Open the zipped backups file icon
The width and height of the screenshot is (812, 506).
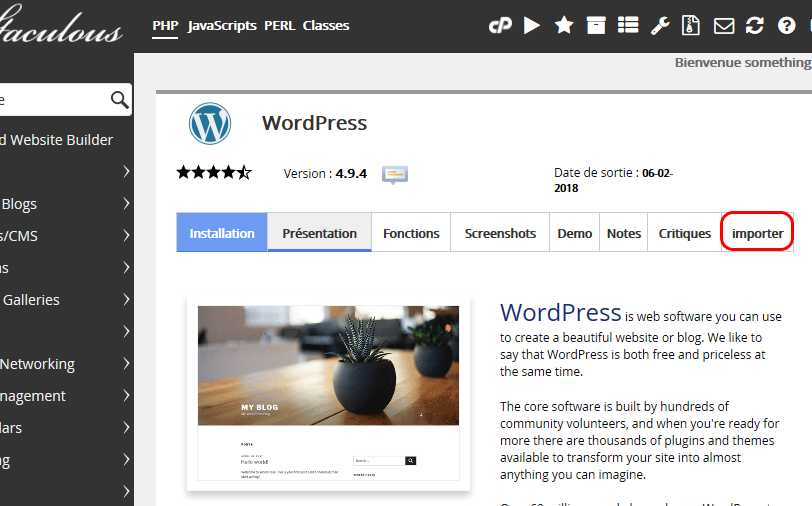pos(691,25)
